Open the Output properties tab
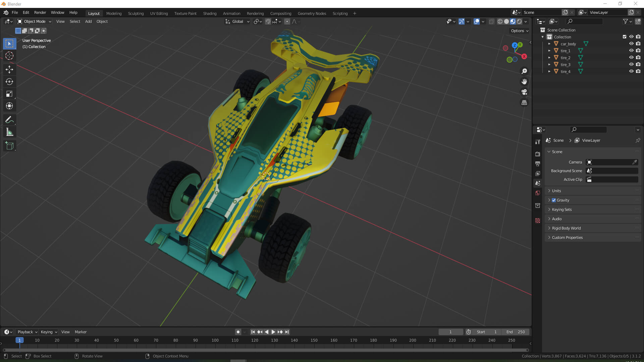Screen dimensions: 644x362 pyautogui.click(x=538, y=164)
